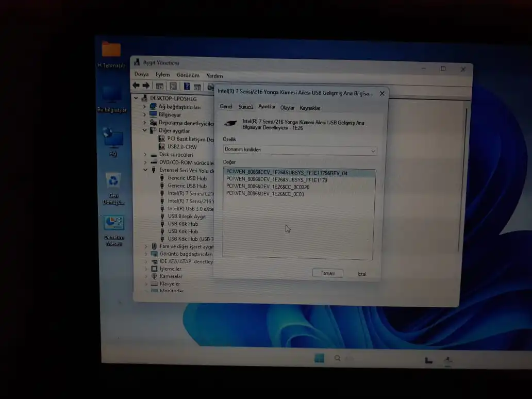
Task: Switch to the Sürücü tab
Action: pos(246,107)
